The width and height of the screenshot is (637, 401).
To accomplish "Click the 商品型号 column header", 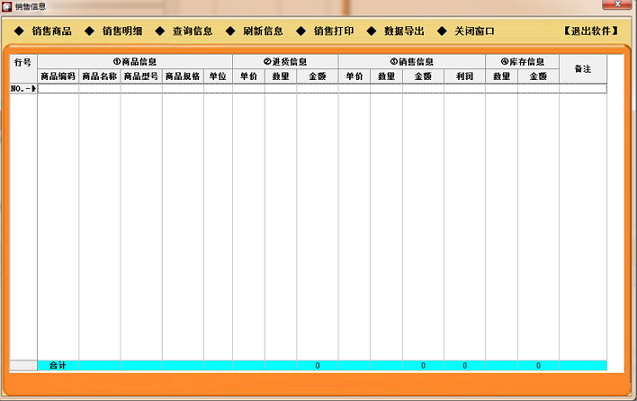I will [141, 76].
